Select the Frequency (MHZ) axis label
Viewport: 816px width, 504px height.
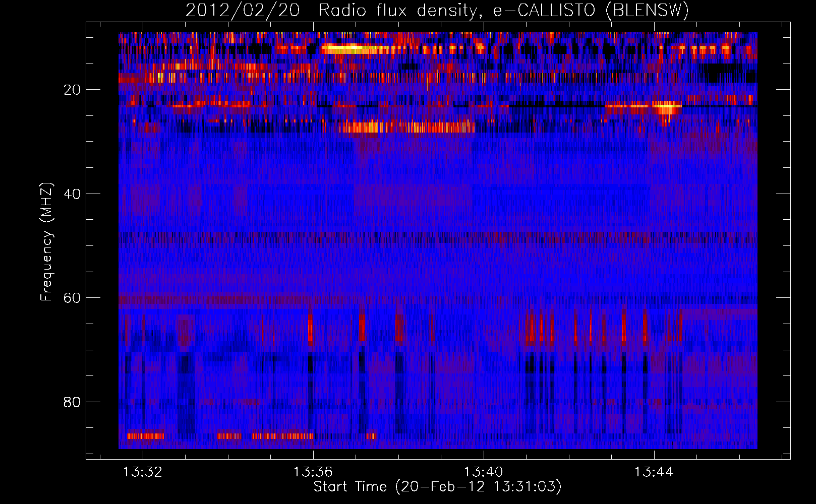click(x=46, y=242)
